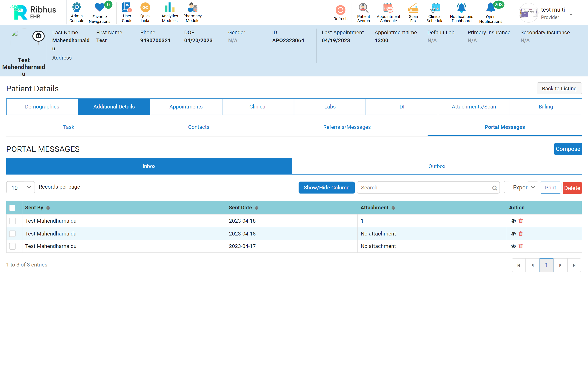Tick the checkbox for the first inbox row
This screenshot has width=588, height=367.
(12, 221)
